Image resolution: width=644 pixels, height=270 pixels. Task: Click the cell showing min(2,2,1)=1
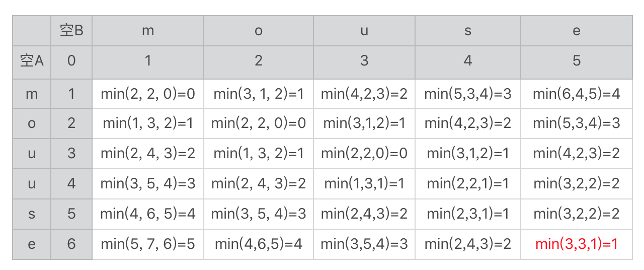468,184
